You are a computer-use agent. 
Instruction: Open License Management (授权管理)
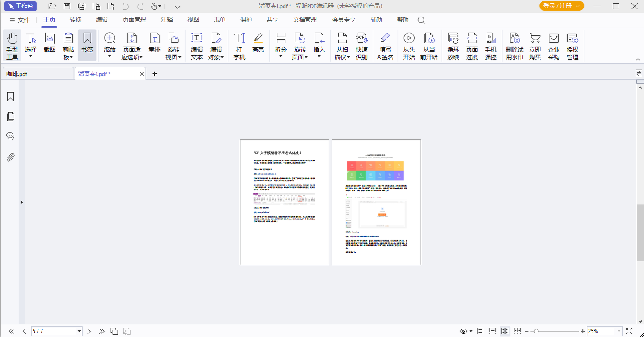[x=572, y=46]
